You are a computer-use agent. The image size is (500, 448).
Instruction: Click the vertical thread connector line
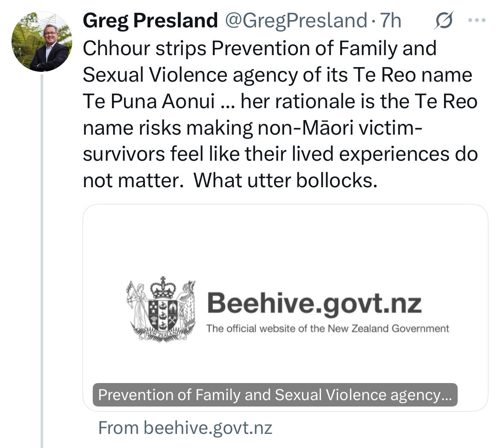point(41,256)
